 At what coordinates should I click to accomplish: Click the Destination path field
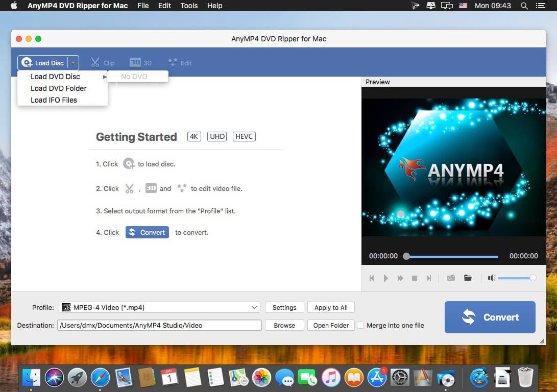click(x=159, y=325)
